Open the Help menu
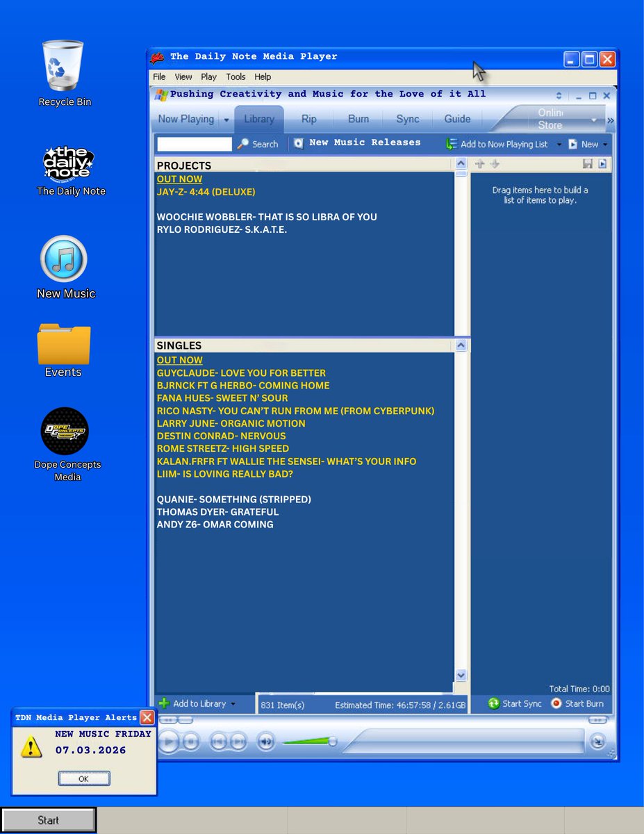The image size is (644, 834). pos(263,77)
